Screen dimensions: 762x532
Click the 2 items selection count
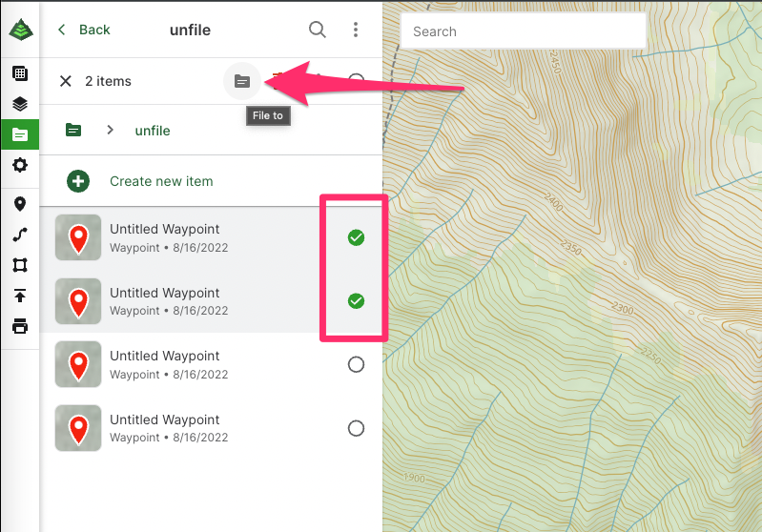click(108, 81)
